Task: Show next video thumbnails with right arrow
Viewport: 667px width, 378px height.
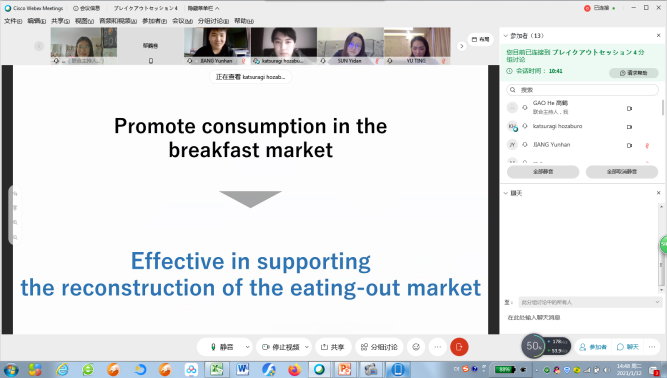Action: 461,46
